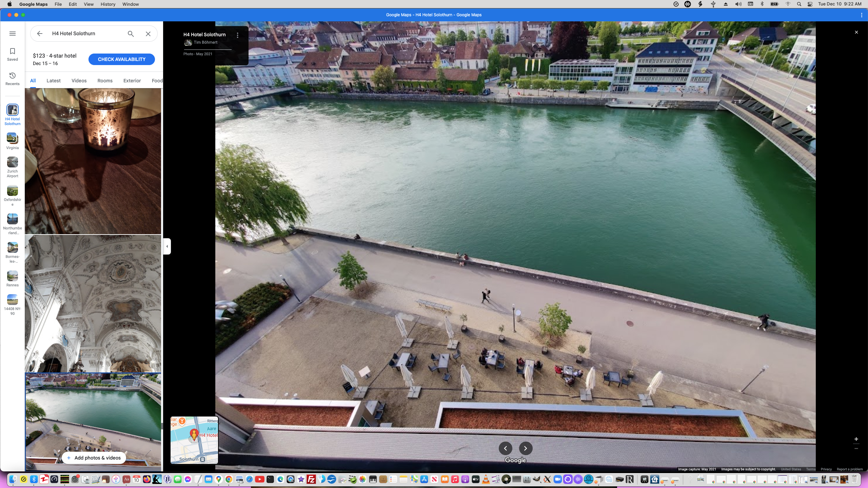
Task: Show the next photo
Action: 526,448
